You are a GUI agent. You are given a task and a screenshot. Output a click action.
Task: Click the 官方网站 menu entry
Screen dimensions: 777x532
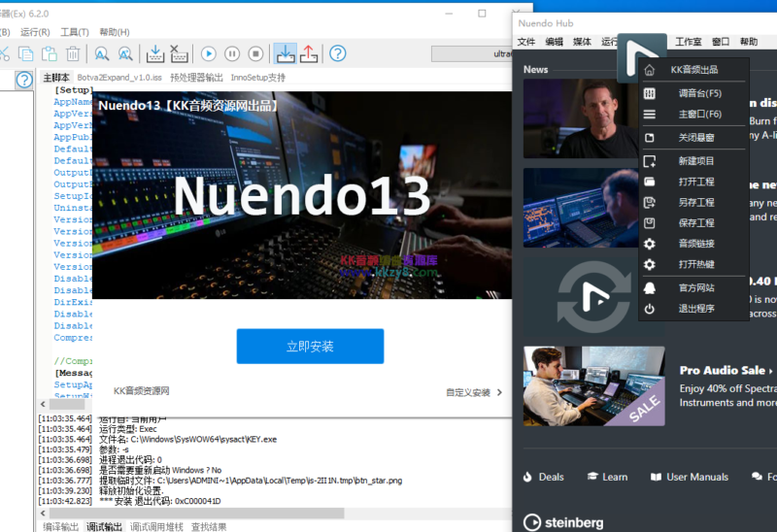696,287
